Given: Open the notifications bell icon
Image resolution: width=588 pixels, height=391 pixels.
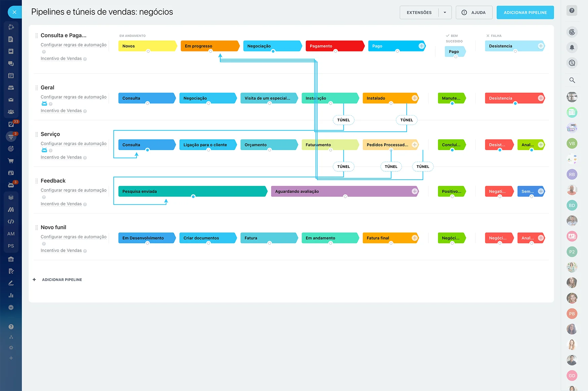Looking at the screenshot, I should click(x=572, y=47).
